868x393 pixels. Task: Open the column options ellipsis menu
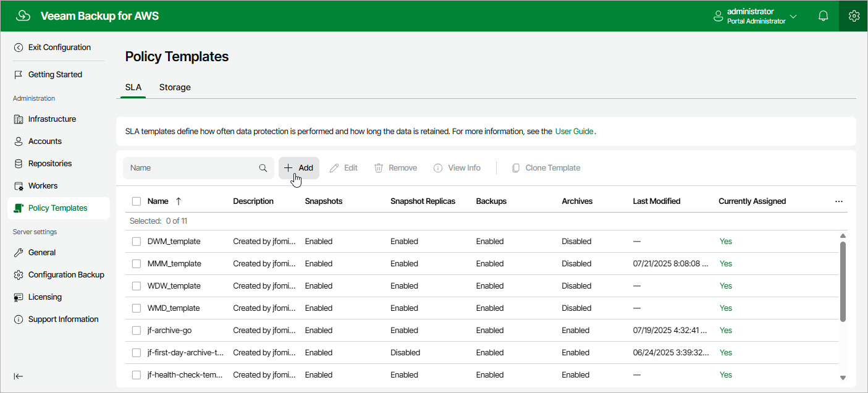[838, 201]
